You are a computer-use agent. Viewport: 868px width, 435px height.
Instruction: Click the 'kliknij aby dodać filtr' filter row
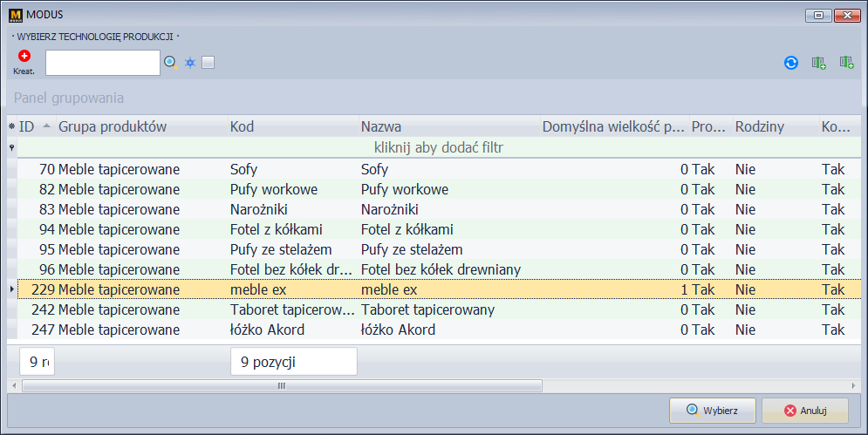click(438, 148)
